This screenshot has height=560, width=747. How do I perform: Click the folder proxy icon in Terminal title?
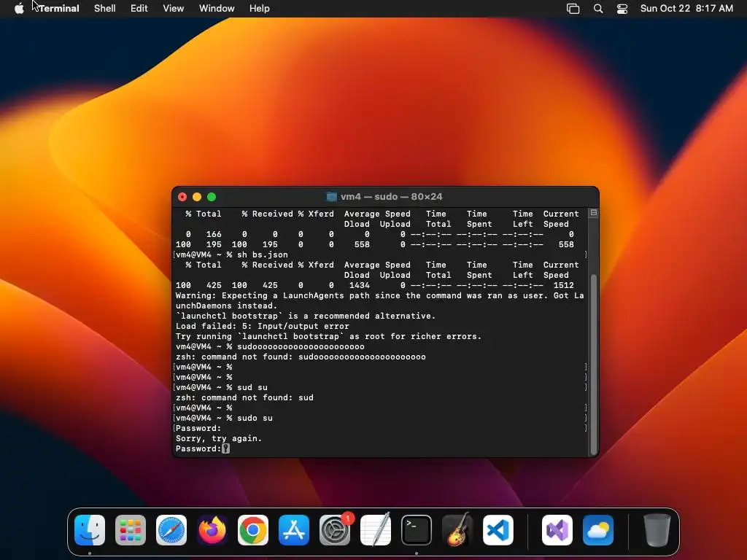tap(331, 197)
